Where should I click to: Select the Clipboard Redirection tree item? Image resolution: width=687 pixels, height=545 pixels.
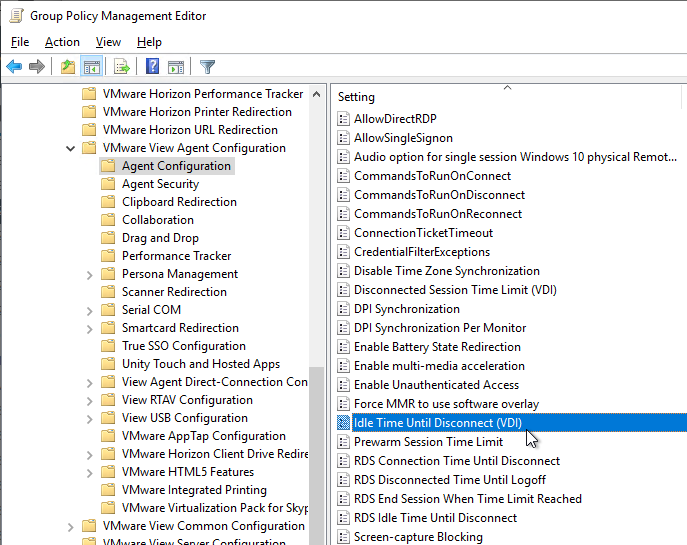pyautogui.click(x=179, y=202)
